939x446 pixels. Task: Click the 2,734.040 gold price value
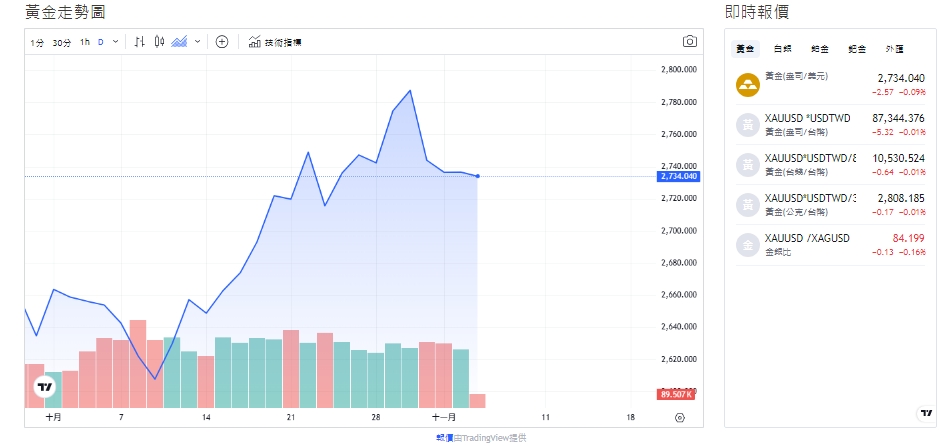pyautogui.click(x=901, y=78)
